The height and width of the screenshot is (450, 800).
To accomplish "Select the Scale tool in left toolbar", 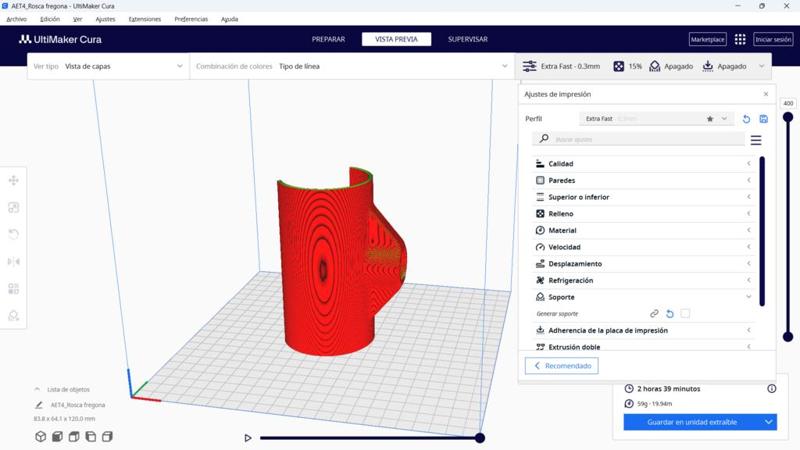I will (x=14, y=207).
